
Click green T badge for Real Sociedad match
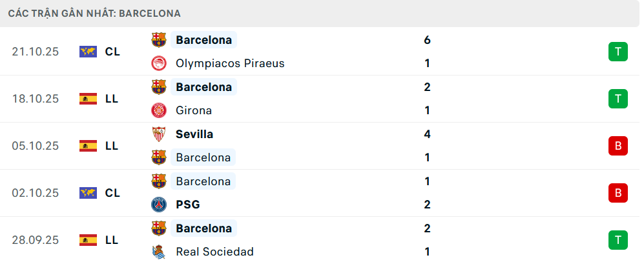click(618, 240)
